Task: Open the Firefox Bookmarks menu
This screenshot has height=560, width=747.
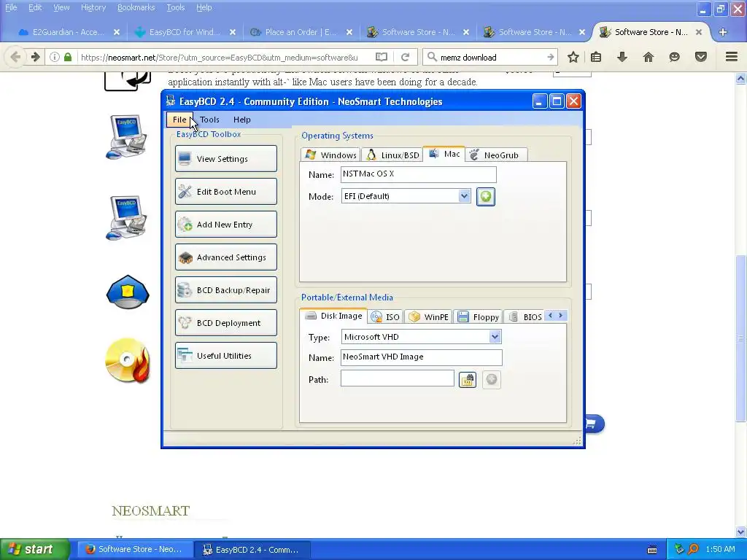Action: (136, 7)
